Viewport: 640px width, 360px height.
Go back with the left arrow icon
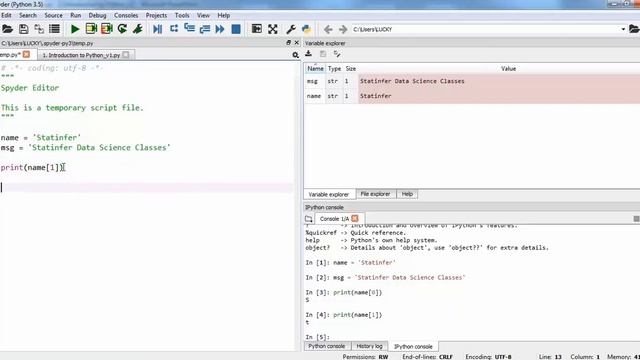tap(328, 29)
